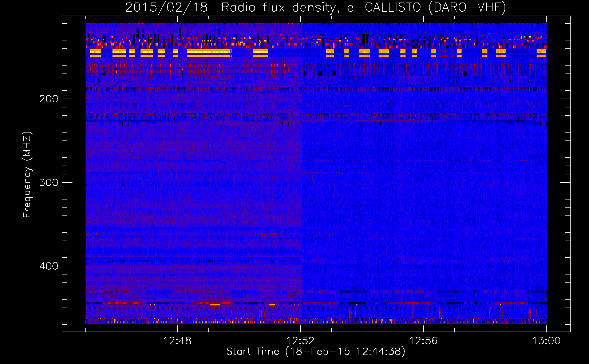Click the 'Start Time (18-Feb-15 12:44:38)' axis label
Screen dimensions: 589x364
(x=316, y=352)
